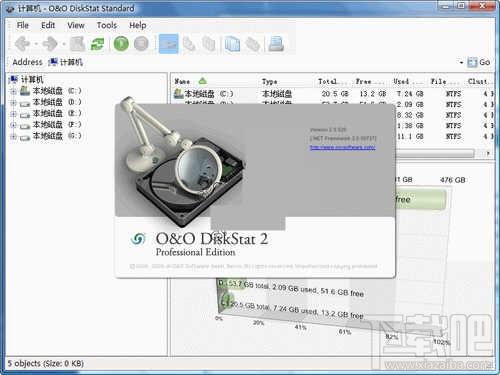Select 本地磁盘 (E:) in the tree
Image resolution: width=500 pixels, height=375 pixels.
click(x=57, y=113)
